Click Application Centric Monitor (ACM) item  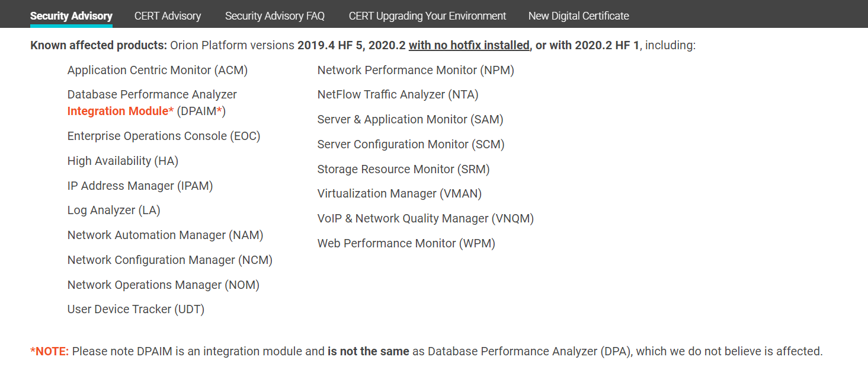pos(158,70)
